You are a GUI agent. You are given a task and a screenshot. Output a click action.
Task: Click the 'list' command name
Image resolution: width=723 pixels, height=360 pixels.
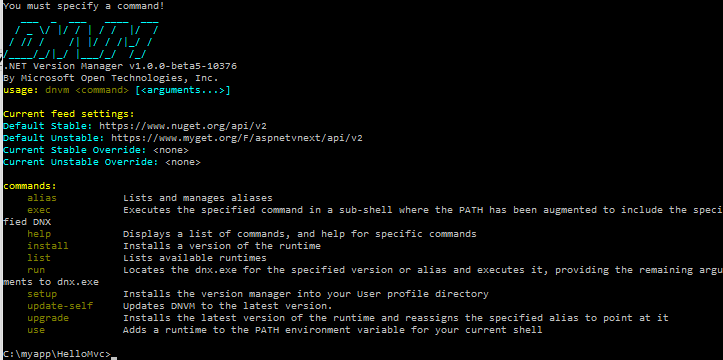[x=39, y=258]
